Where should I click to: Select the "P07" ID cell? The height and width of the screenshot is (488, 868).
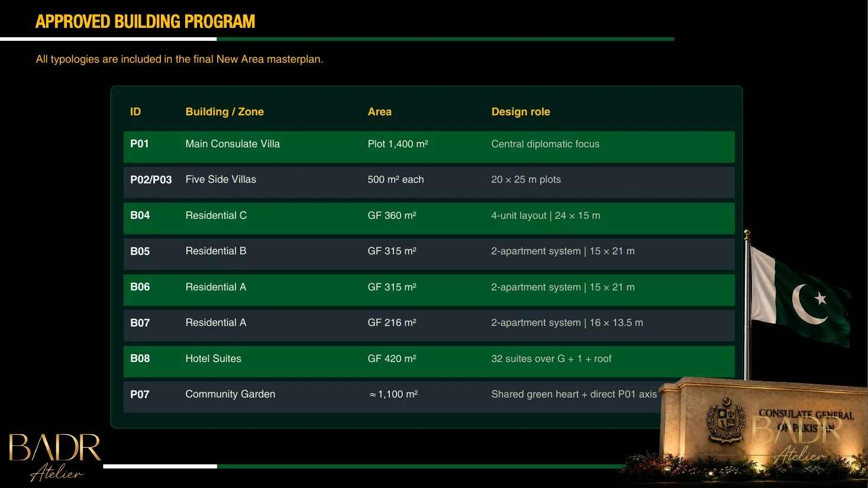click(x=140, y=395)
